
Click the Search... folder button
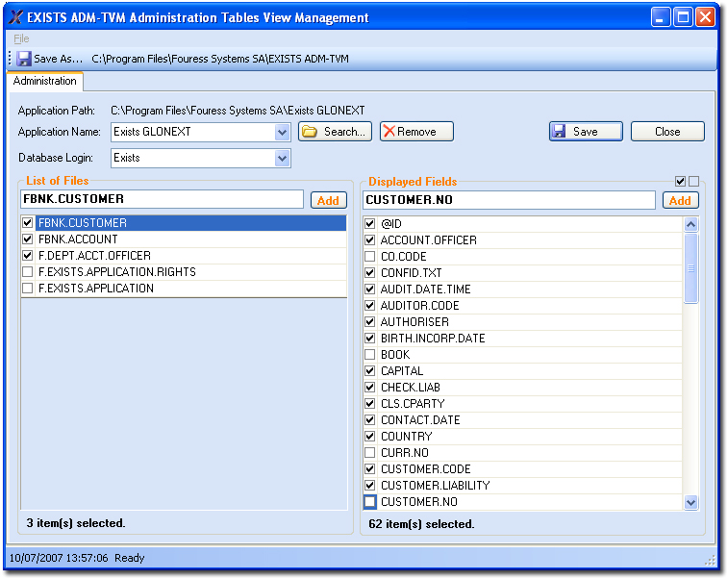click(x=335, y=132)
